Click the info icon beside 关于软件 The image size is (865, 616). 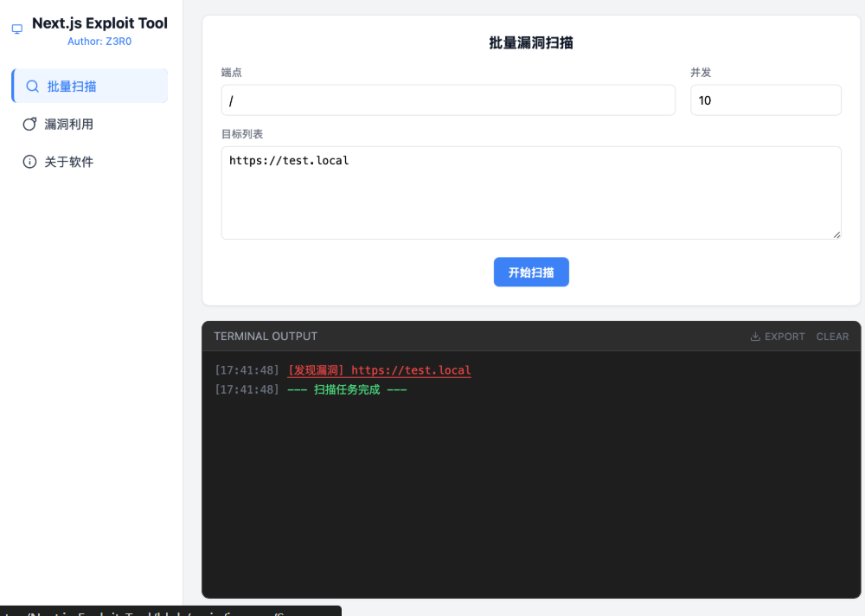click(x=29, y=162)
